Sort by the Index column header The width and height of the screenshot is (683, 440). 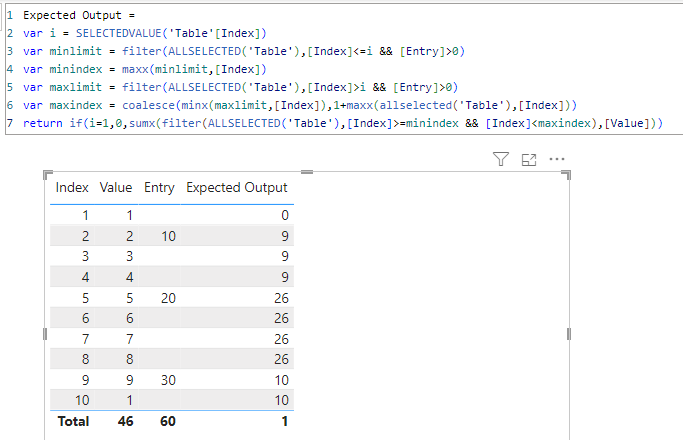tap(72, 187)
